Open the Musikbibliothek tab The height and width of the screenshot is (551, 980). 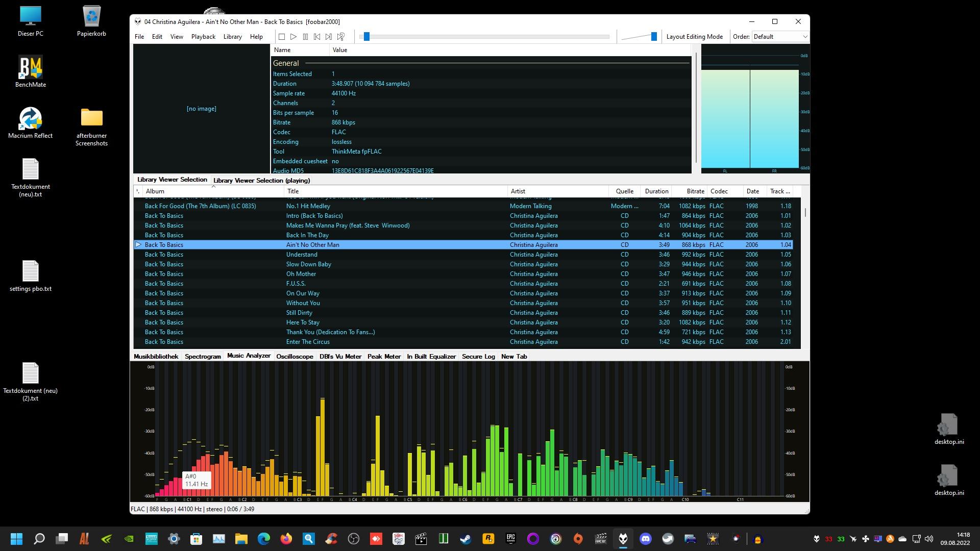tap(156, 357)
